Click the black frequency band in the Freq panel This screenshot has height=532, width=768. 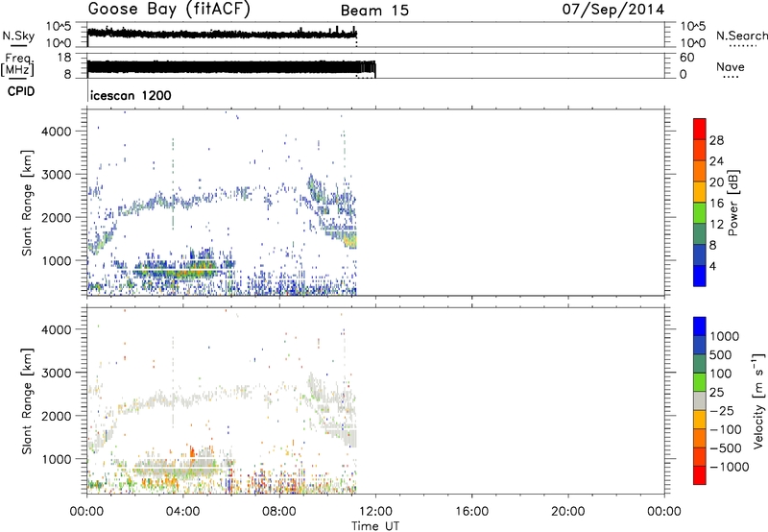pos(230,67)
